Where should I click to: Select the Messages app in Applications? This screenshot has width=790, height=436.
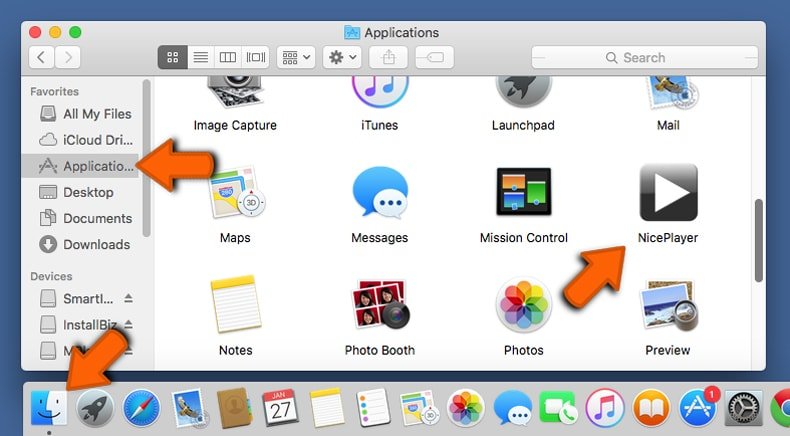tap(379, 193)
